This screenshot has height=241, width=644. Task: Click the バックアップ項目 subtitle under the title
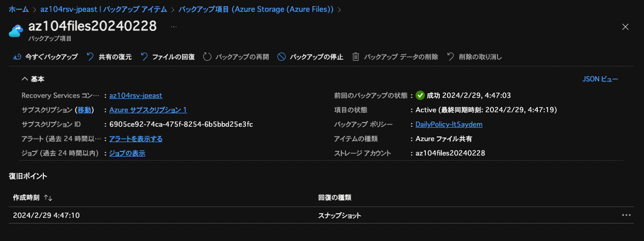click(x=49, y=38)
